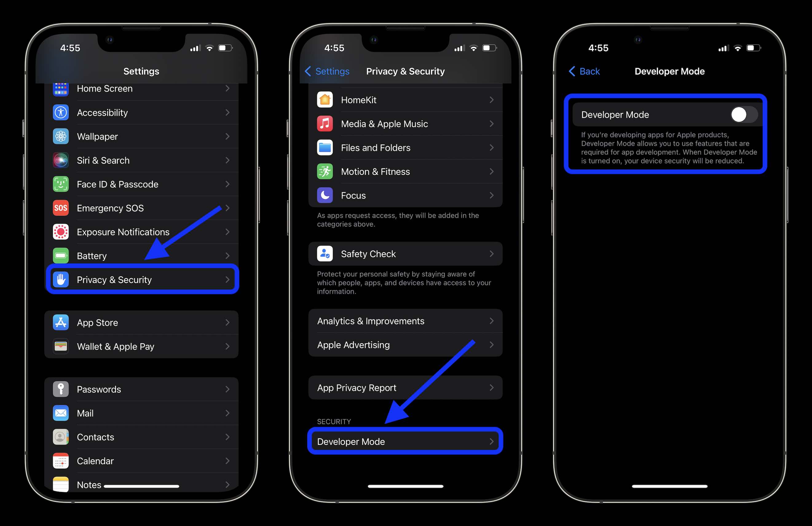Select Developer Mode under Security section
Screen dimensions: 812x526
point(405,442)
